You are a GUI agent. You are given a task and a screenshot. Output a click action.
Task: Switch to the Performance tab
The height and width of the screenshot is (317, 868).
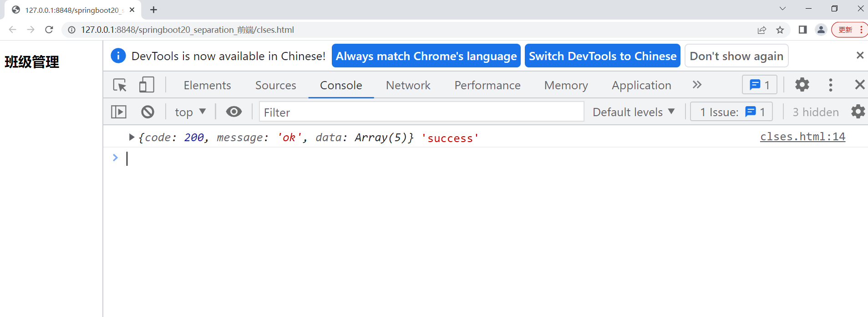487,85
